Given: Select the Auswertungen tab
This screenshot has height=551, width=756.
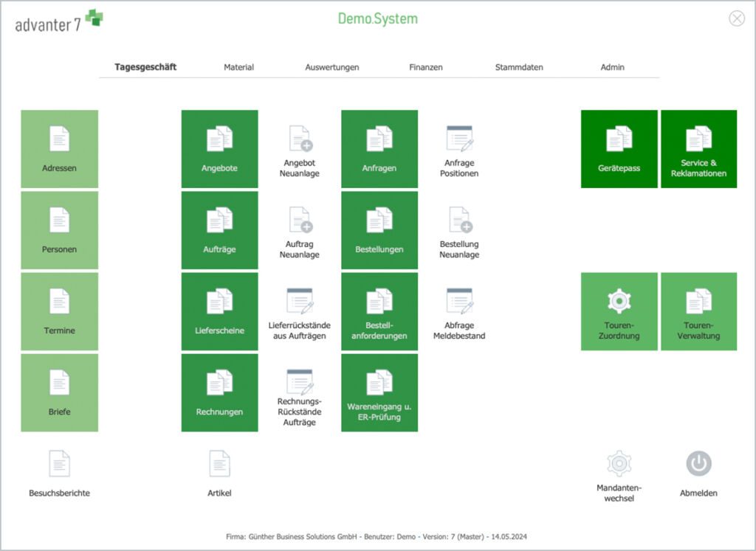Looking at the screenshot, I should 331,67.
